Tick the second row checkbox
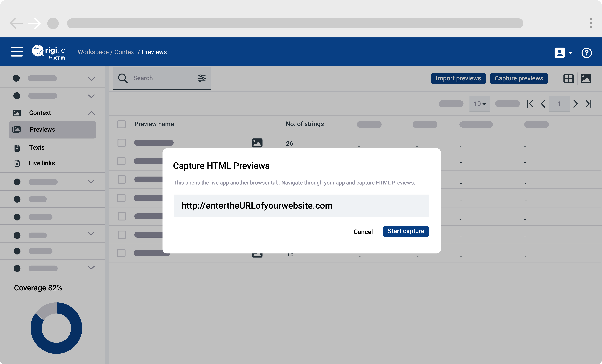 (x=121, y=161)
